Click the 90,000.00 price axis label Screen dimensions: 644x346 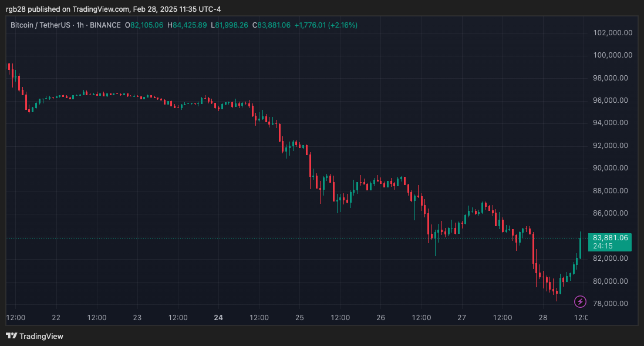click(x=611, y=168)
